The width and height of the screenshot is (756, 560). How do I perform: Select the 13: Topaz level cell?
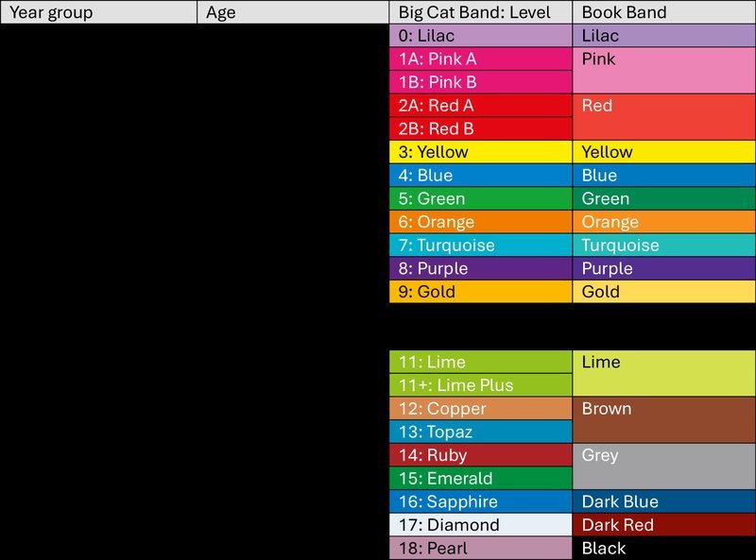point(481,432)
